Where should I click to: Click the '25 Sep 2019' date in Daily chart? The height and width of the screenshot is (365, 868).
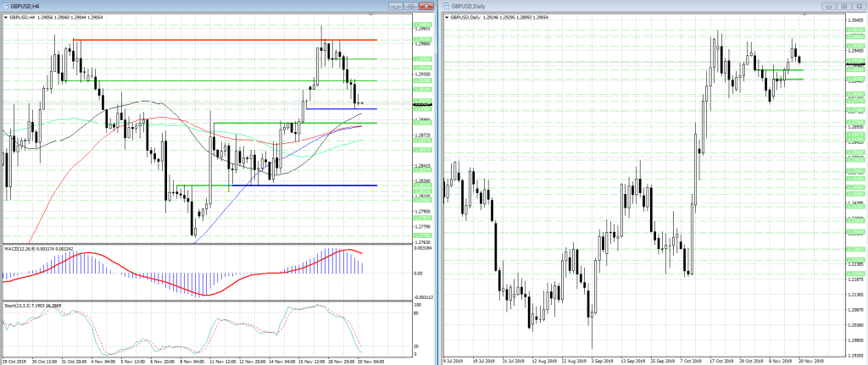[663, 361]
